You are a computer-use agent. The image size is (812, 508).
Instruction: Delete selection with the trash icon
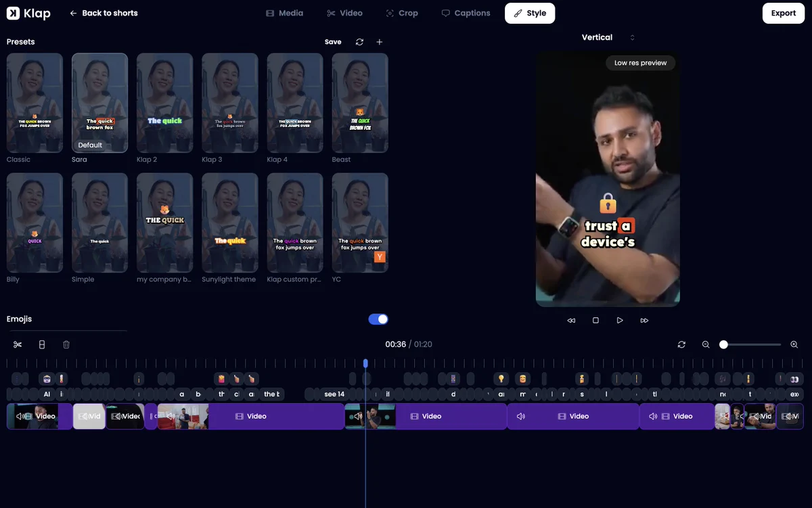click(x=66, y=344)
